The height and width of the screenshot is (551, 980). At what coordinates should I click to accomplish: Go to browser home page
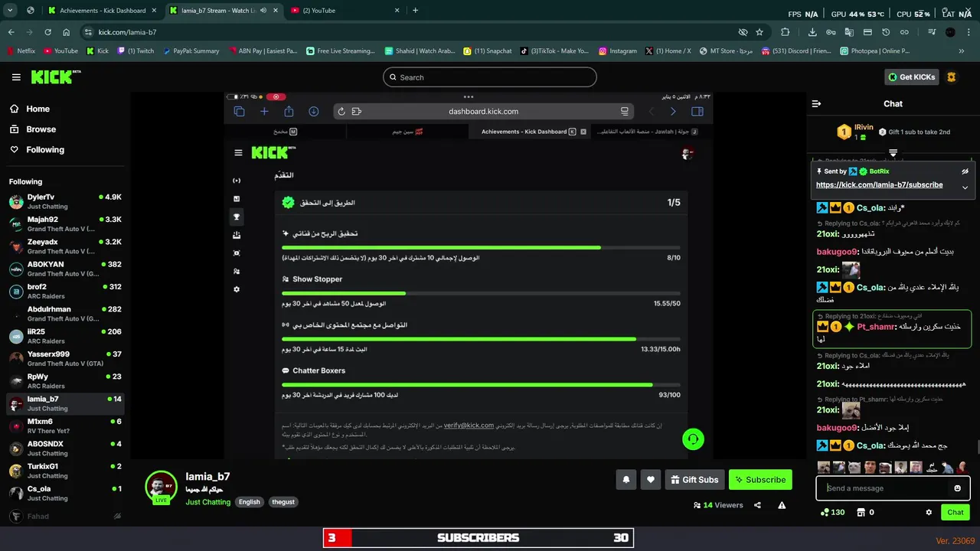[x=67, y=32]
